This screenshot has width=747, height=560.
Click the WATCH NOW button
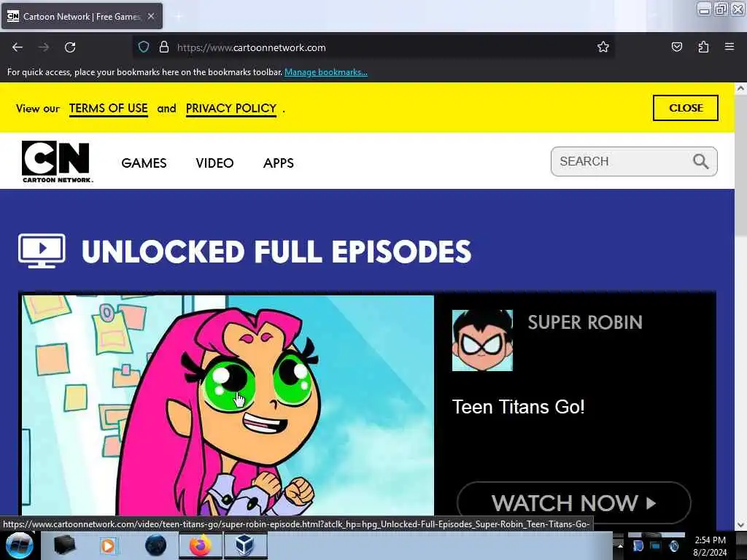573,503
